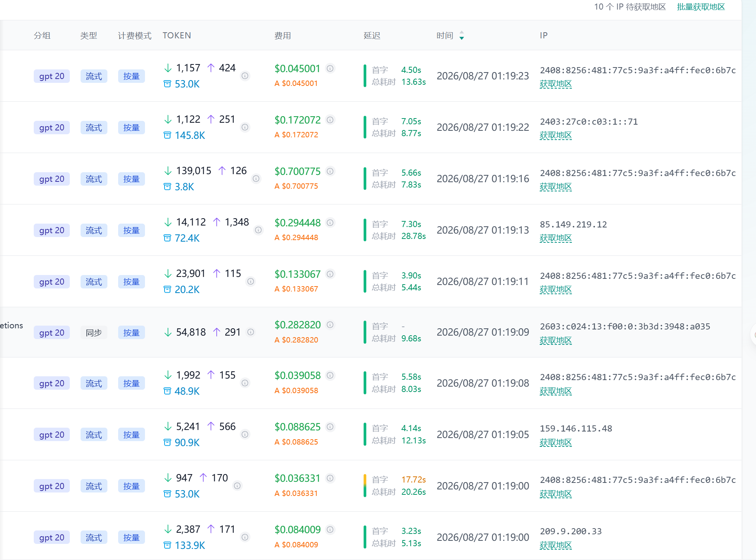
Task: Open token info icon beside 1,992 / 155 row
Action: pyautogui.click(x=245, y=383)
